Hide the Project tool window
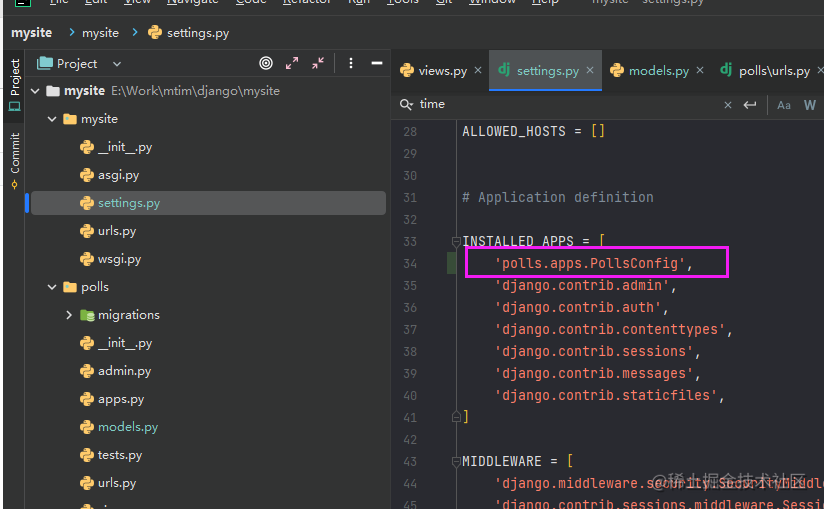 tap(377, 64)
